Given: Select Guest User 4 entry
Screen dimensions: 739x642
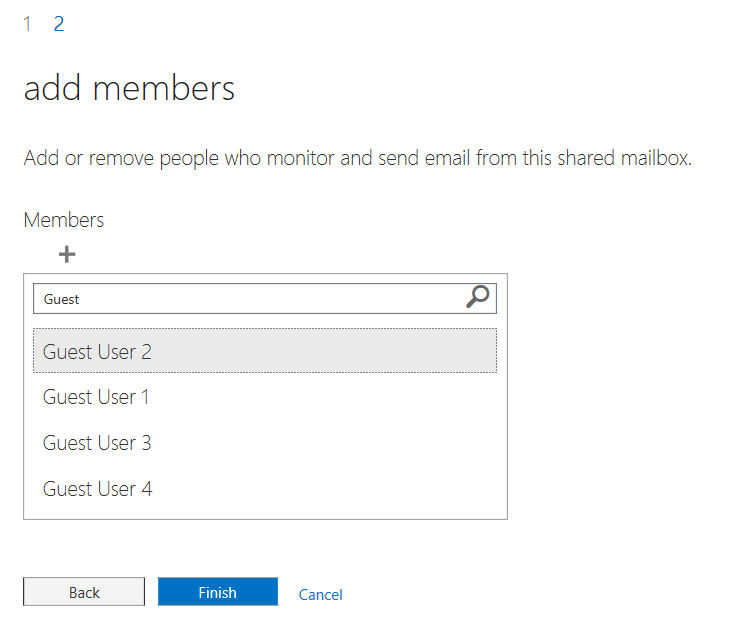Looking at the screenshot, I should (x=265, y=489).
